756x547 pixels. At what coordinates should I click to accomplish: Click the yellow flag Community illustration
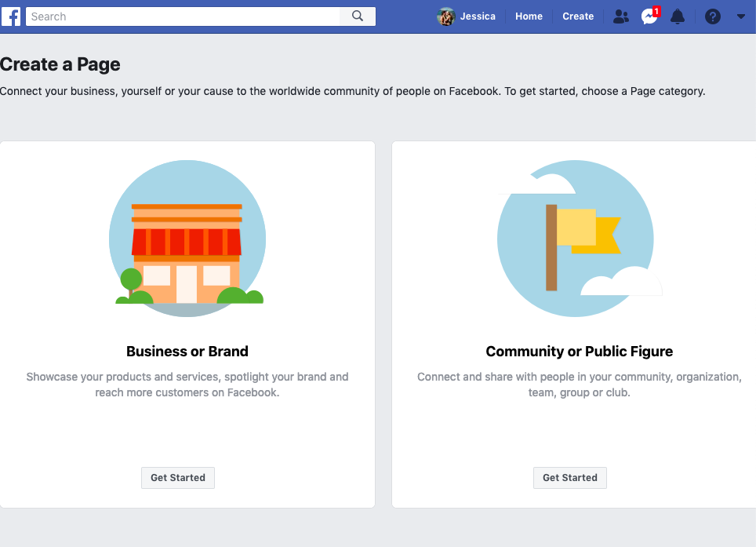pos(579,239)
